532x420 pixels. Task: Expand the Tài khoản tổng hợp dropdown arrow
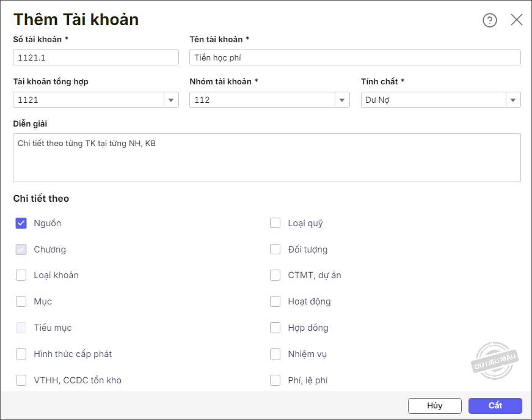pyautogui.click(x=171, y=100)
